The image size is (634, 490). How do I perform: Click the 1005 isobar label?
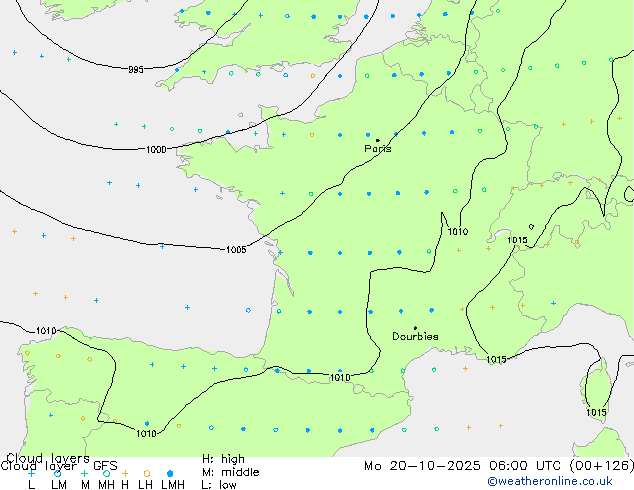pos(236,250)
